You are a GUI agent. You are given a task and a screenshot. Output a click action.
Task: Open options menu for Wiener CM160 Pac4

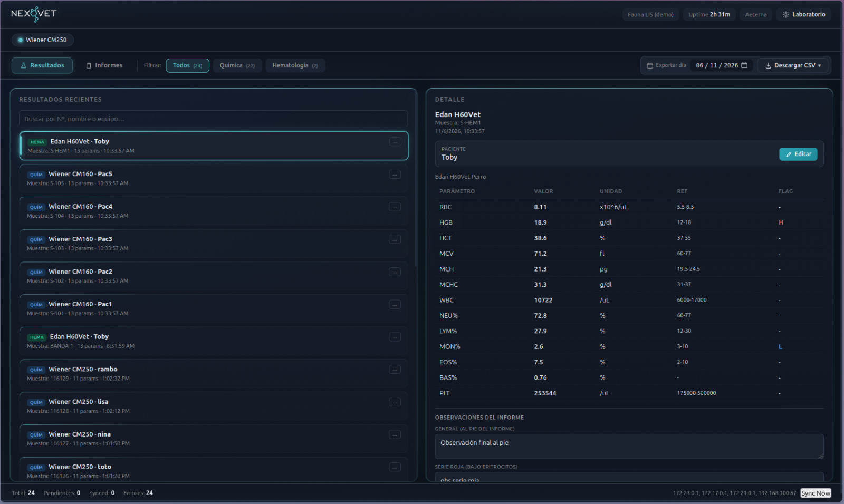(395, 207)
